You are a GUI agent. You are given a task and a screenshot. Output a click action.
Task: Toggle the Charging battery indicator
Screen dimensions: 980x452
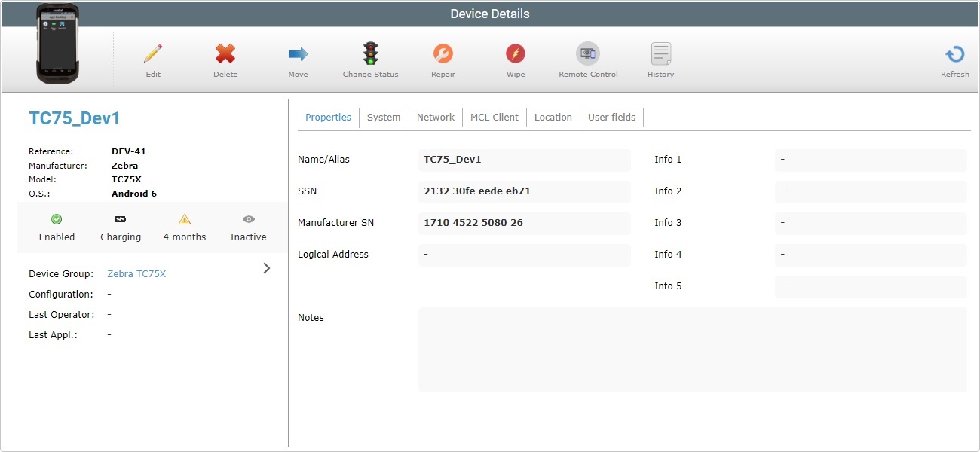[121, 228]
